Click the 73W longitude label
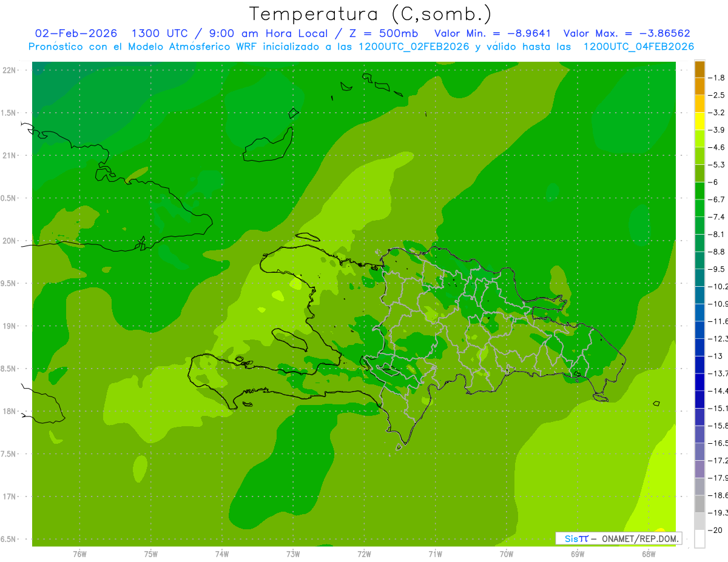The width and height of the screenshot is (728, 562). [293, 554]
